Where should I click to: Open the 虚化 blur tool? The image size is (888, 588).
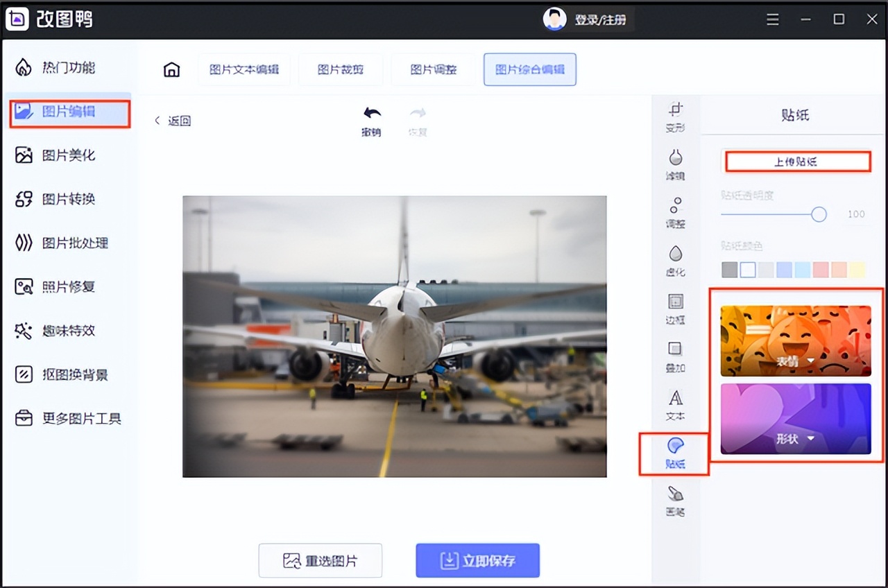click(675, 262)
